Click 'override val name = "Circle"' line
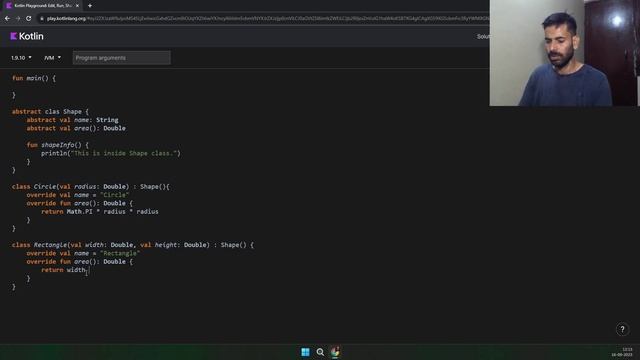640x360 pixels. tap(78, 195)
